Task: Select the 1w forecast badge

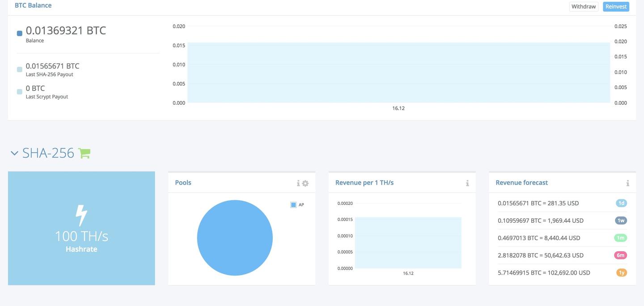Action: pos(621,221)
